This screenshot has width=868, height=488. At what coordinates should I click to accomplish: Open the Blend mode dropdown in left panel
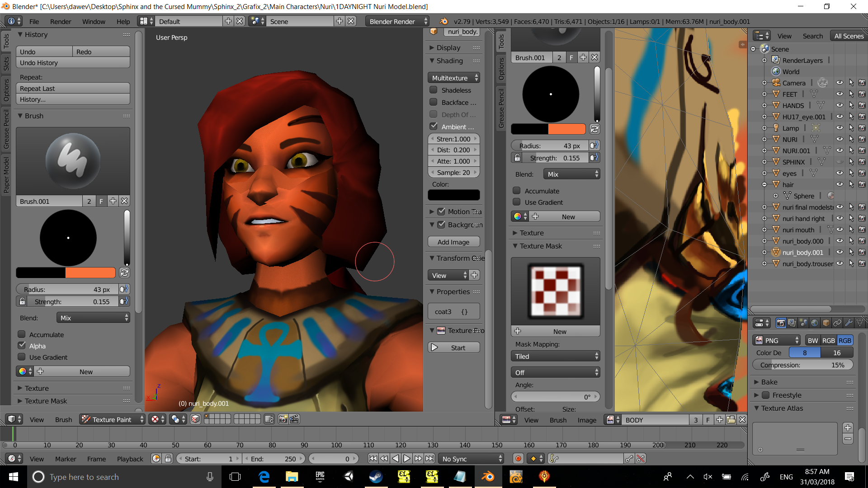pyautogui.click(x=93, y=318)
